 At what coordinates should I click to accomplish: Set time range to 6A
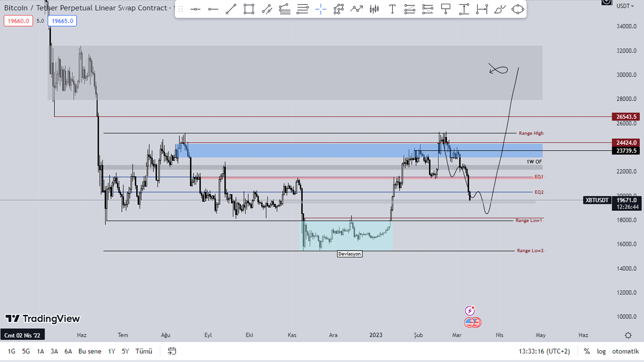[x=68, y=351]
